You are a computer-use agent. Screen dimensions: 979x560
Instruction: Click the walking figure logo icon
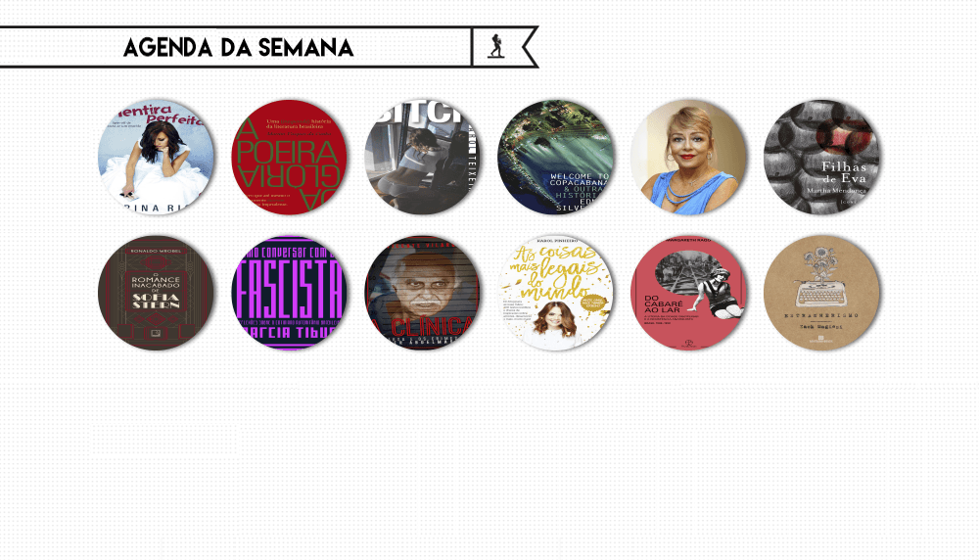pyautogui.click(x=496, y=46)
